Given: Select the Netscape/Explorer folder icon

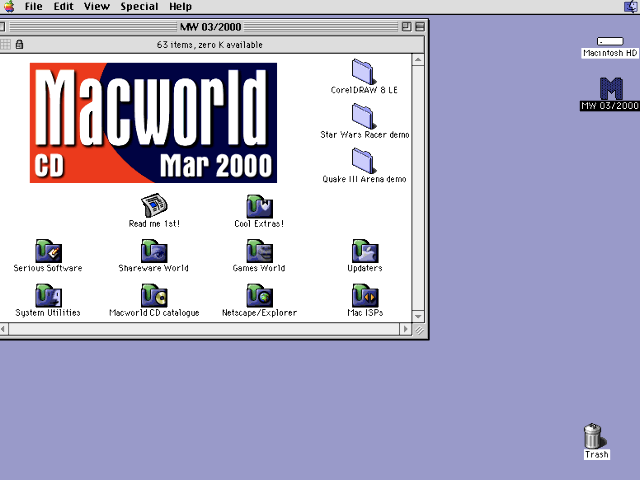Looking at the screenshot, I should pyautogui.click(x=259, y=295).
